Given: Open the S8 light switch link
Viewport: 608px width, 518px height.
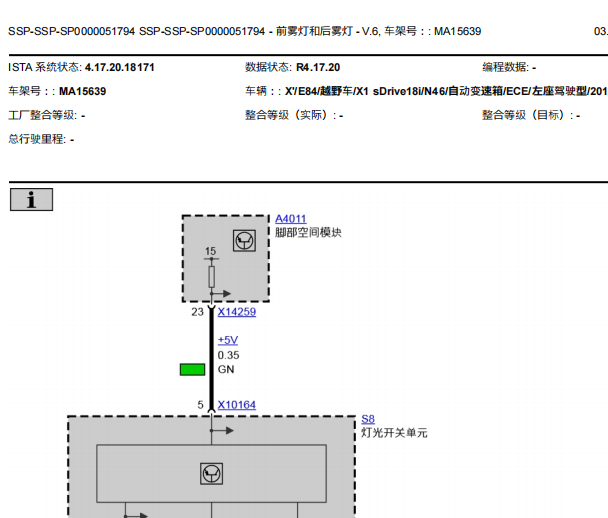Looking at the screenshot, I should point(368,419).
